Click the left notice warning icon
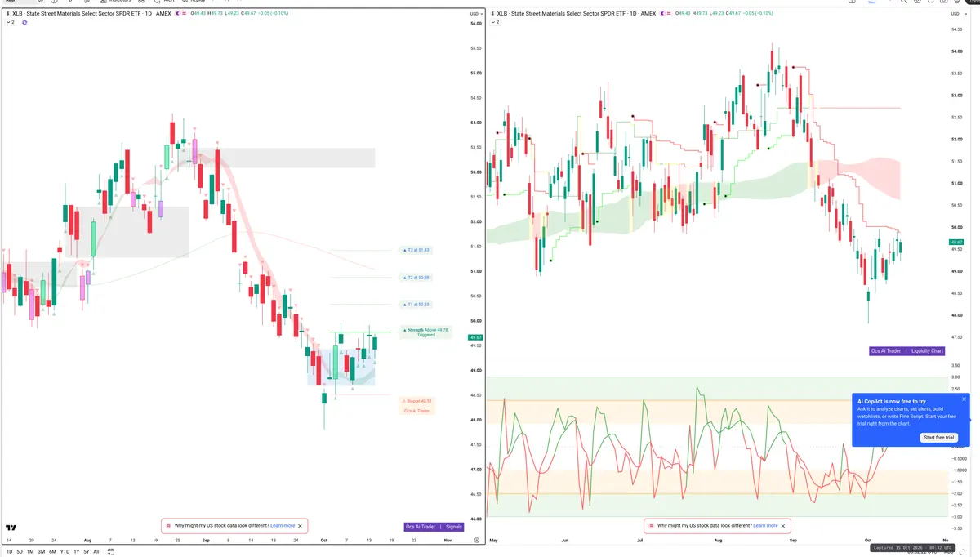This screenshot has width=980, height=557. 169,526
